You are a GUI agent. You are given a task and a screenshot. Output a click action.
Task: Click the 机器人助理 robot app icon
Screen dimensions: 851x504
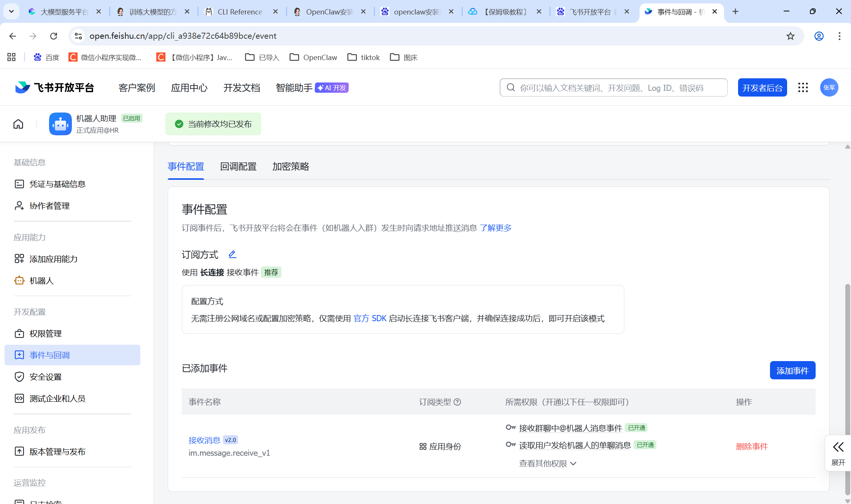(60, 124)
